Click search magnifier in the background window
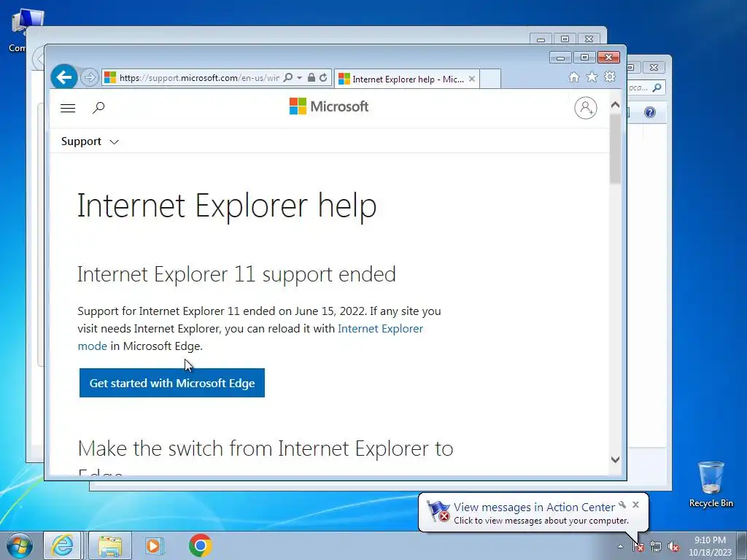The image size is (747, 560). click(x=657, y=87)
